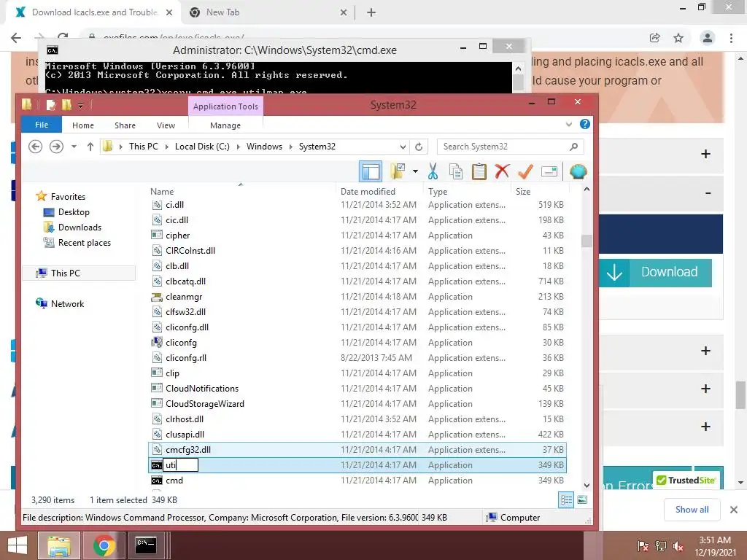This screenshot has height=560, width=747.
Task: Click the Copy icon in Explorer toolbar
Action: 456,171
